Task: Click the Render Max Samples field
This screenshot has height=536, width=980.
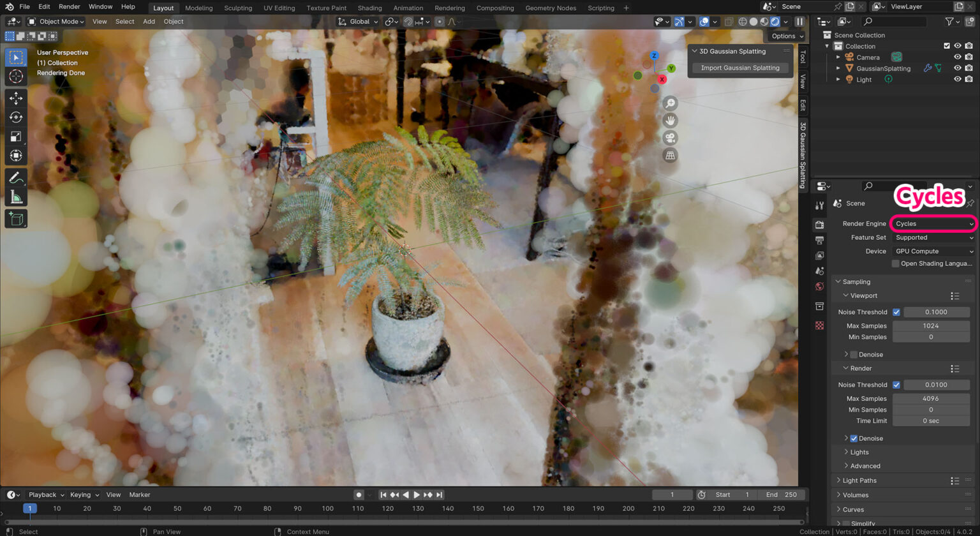Action: tap(930, 398)
